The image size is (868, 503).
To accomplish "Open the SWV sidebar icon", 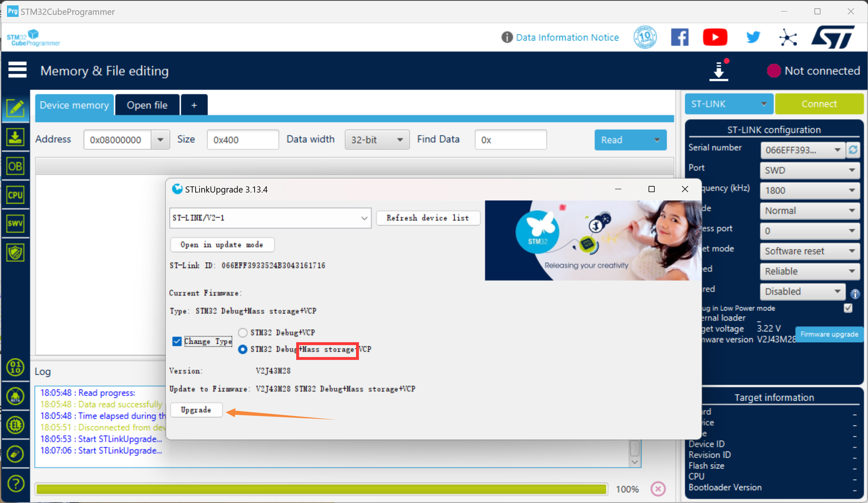I will point(15,223).
